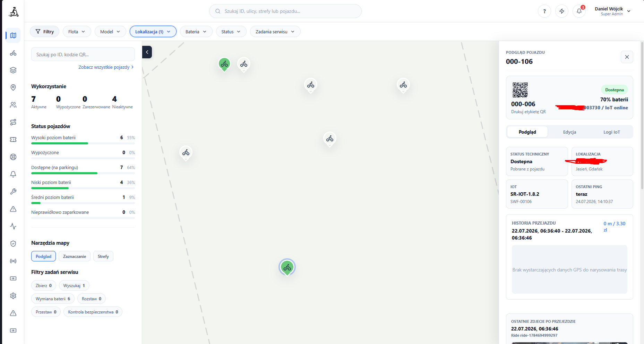Open the layers stack sidebar icon
The image size is (644, 344).
(13, 70)
